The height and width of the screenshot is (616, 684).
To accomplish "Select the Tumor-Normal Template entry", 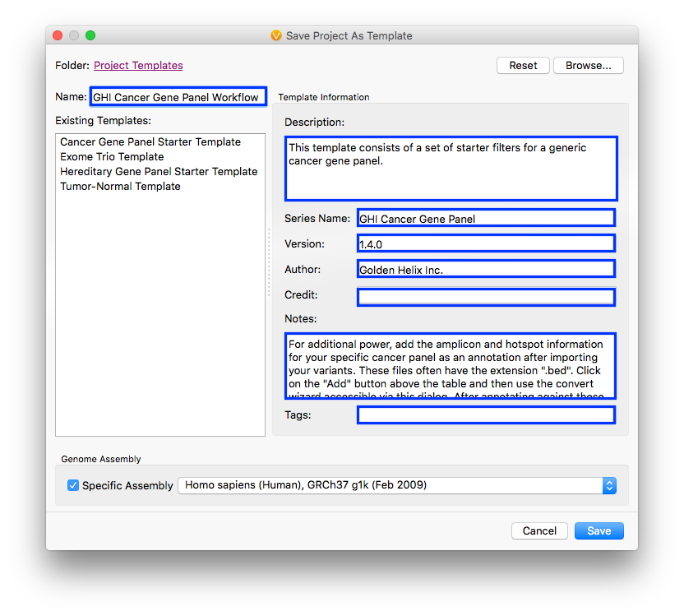I will click(x=120, y=186).
